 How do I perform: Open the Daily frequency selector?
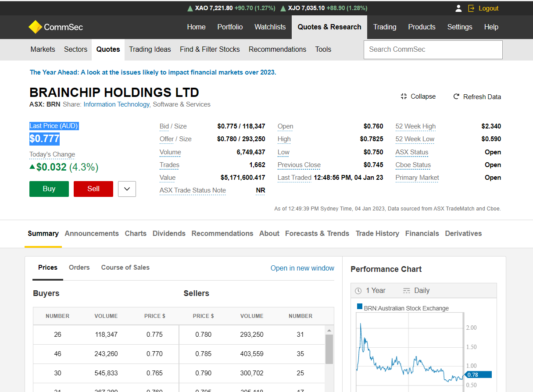tap(422, 291)
